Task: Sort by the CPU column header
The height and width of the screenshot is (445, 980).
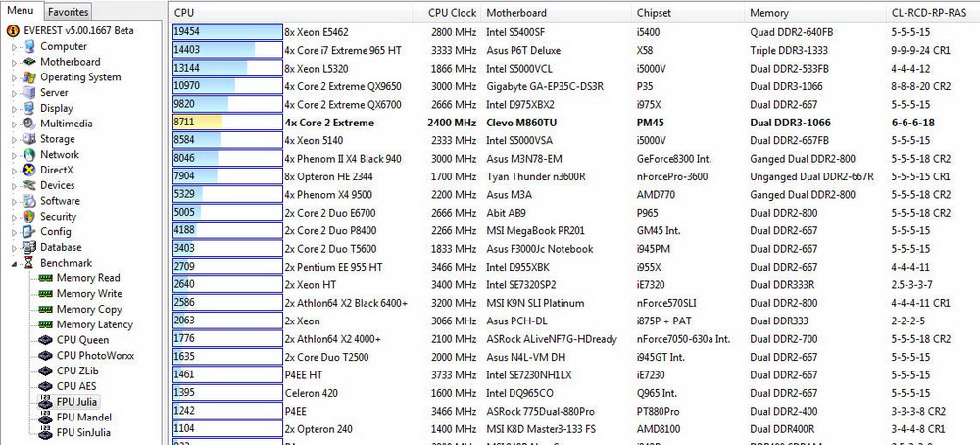Action: (x=291, y=13)
